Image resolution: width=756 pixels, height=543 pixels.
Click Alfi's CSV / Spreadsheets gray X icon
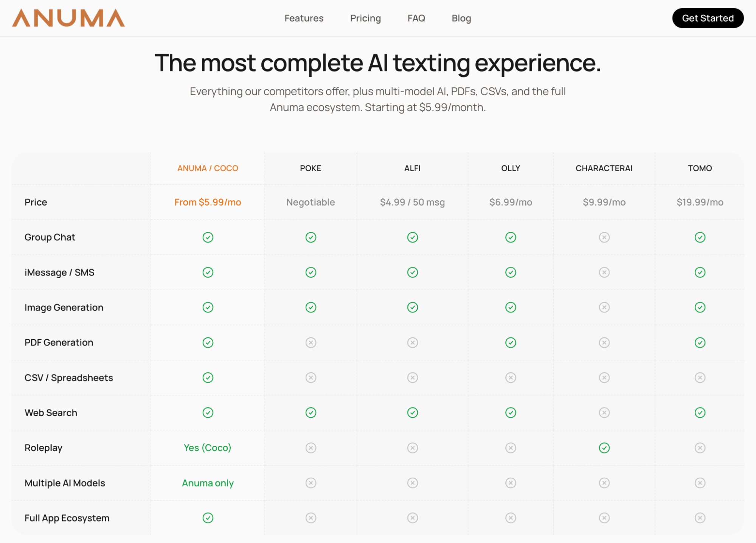[x=412, y=378]
